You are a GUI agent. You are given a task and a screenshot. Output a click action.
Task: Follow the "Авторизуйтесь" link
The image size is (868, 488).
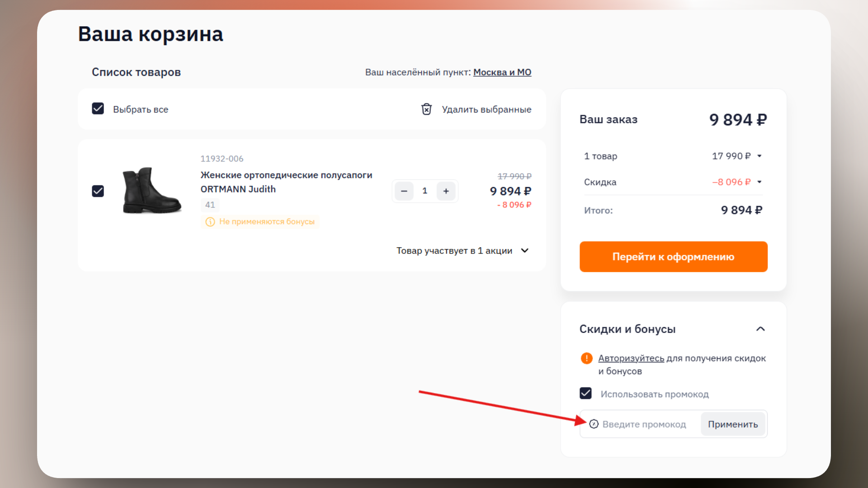point(631,358)
